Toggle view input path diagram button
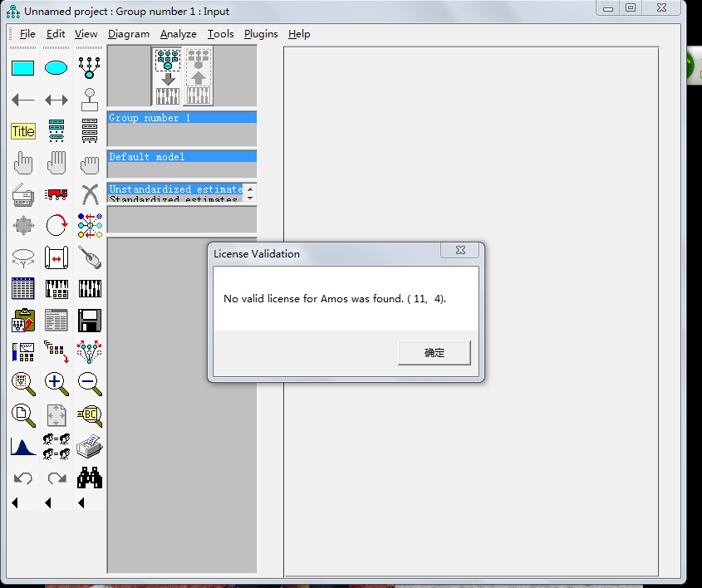Image resolution: width=702 pixels, height=588 pixels. 168,76
